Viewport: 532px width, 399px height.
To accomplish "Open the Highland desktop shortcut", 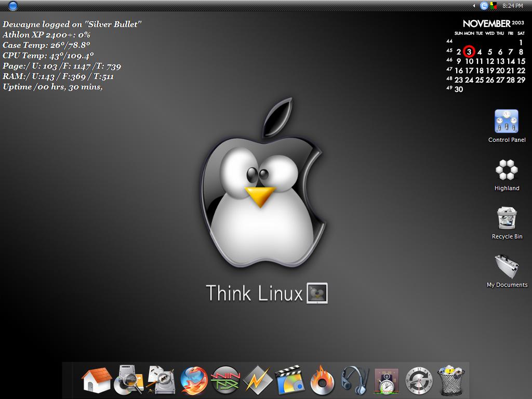I will click(x=507, y=170).
